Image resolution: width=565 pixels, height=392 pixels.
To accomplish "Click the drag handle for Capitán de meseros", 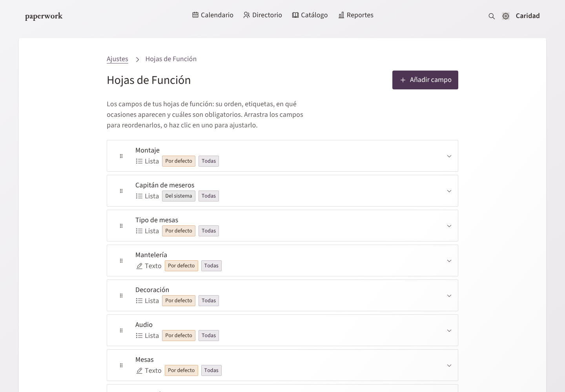I will 121,191.
